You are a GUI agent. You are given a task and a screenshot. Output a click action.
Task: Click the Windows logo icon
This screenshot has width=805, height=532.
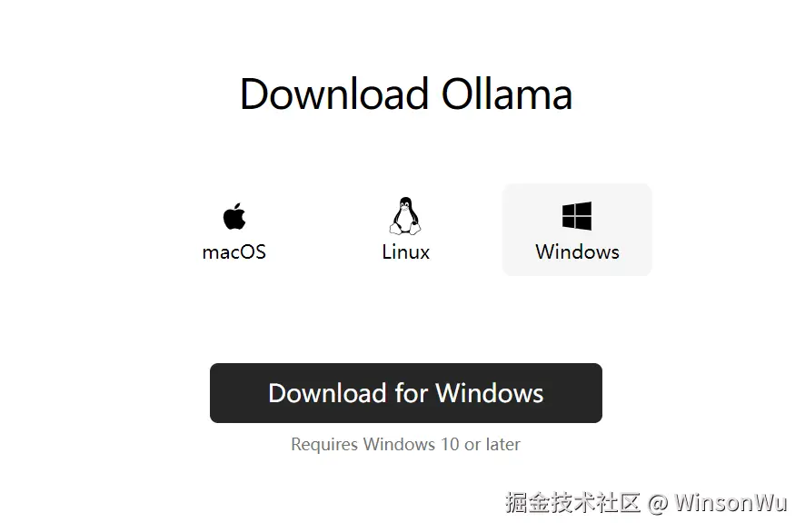(x=577, y=215)
